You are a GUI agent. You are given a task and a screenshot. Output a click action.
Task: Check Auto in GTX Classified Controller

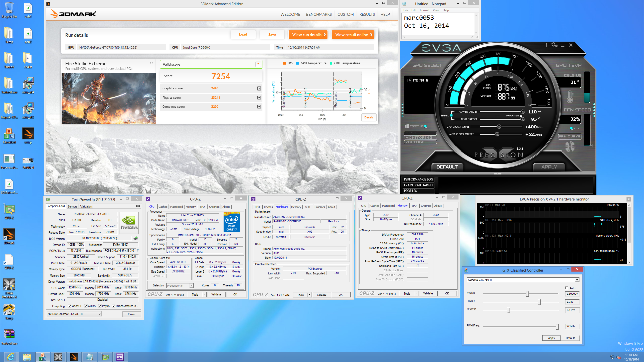[x=567, y=288]
